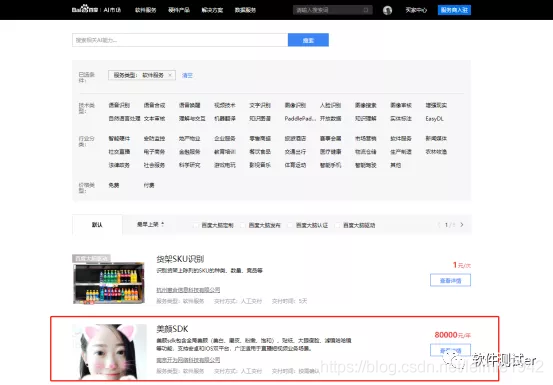Screen dimensions: 553x385
Task: Go to next results page arrow
Action: coord(462,225)
